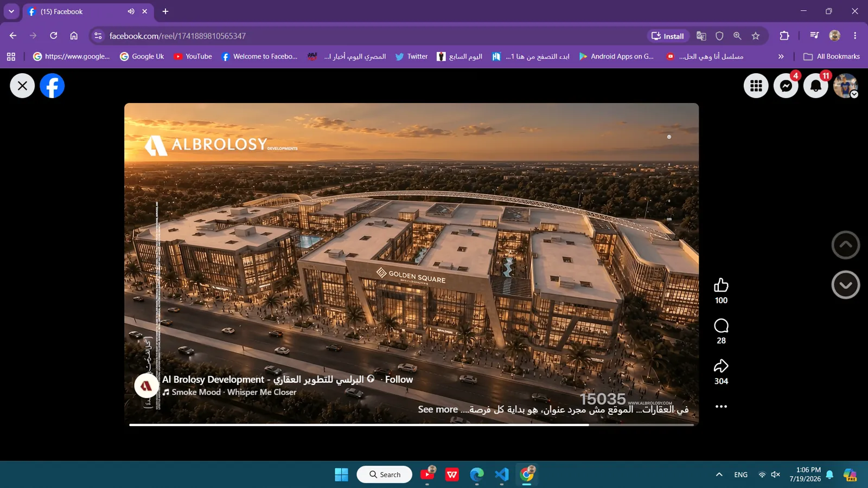The height and width of the screenshot is (488, 868).
Task: Open the shield icon in address bar
Action: [x=719, y=36]
